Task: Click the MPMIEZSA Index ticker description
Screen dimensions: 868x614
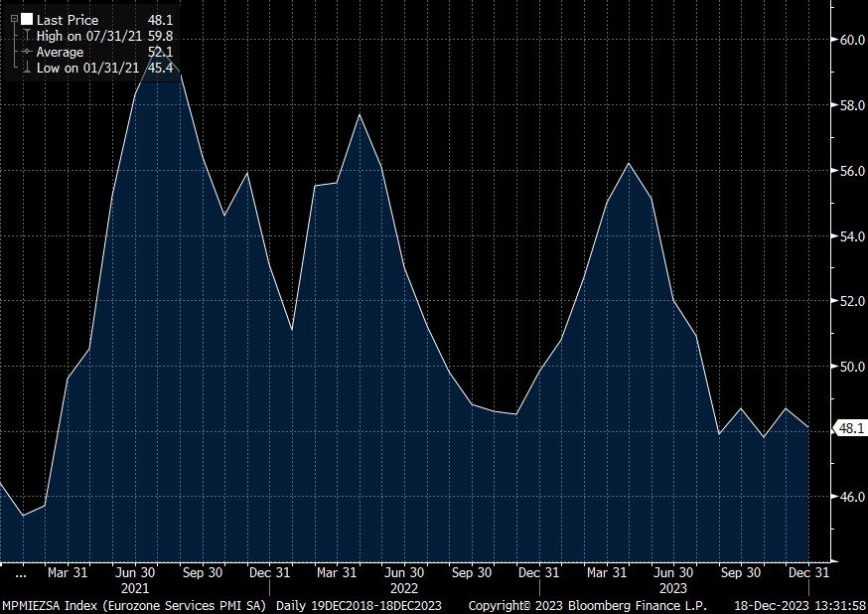Action: [x=134, y=605]
